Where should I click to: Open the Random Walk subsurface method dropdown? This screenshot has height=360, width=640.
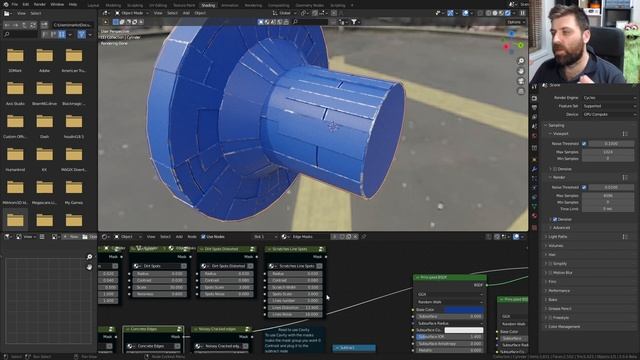coord(449,302)
